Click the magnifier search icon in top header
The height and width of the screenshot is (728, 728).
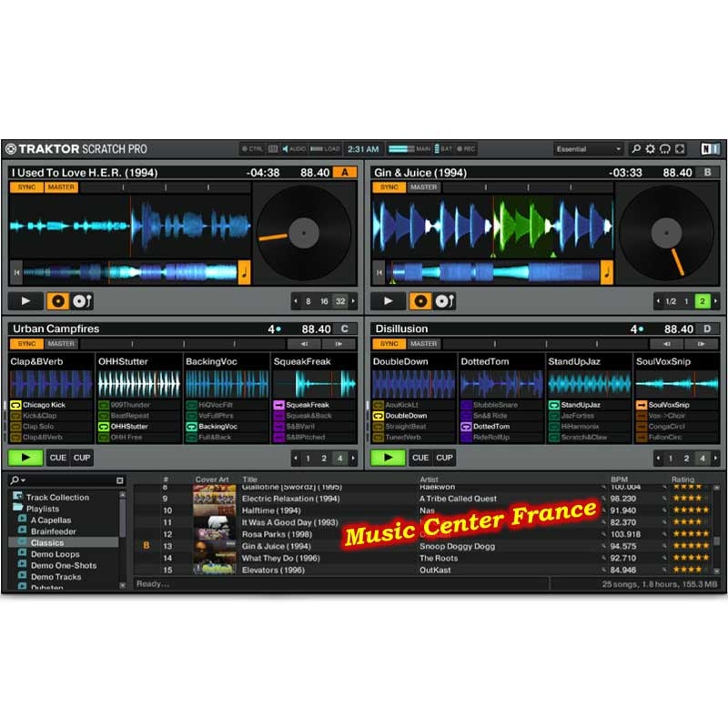coord(636,149)
